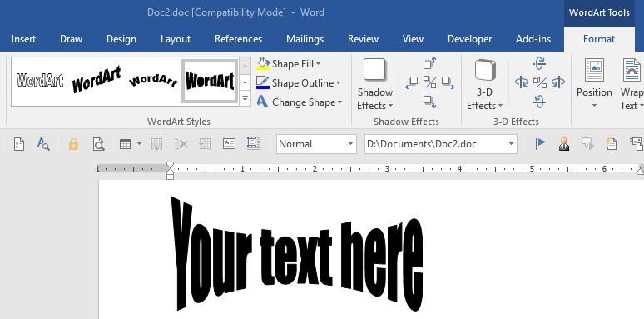Open the Layout tab
The height and width of the screenshot is (319, 644).
coord(176,39)
